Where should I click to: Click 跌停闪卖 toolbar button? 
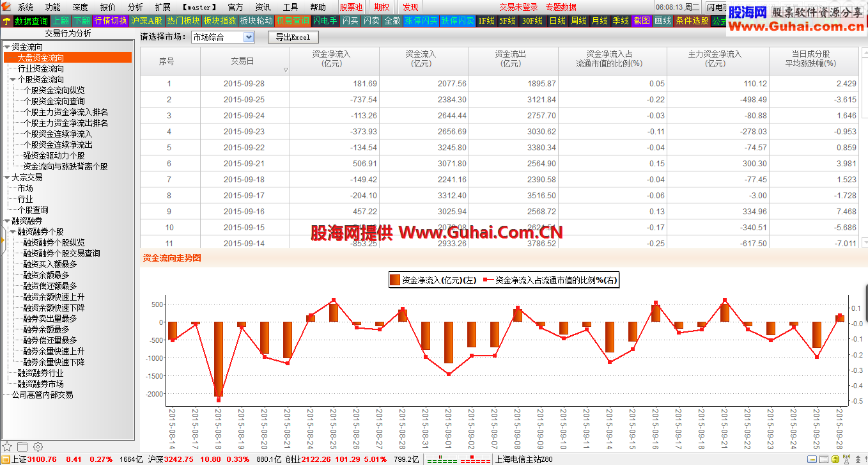coord(458,20)
